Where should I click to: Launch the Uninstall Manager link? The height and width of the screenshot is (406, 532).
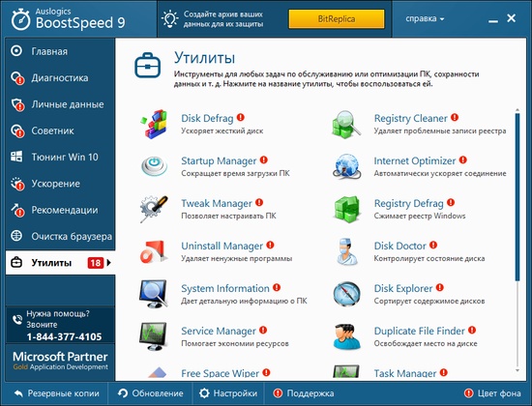[222, 246]
